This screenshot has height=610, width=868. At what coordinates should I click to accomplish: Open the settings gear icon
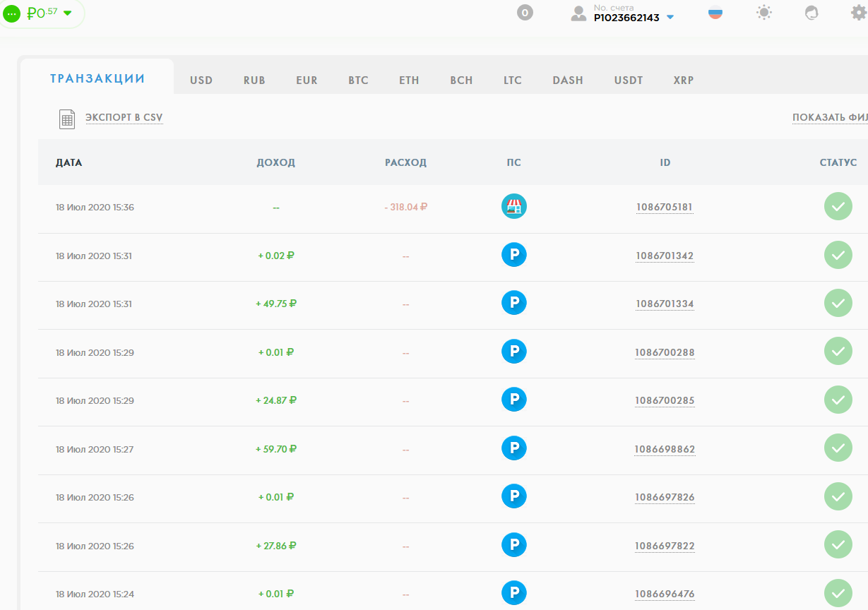click(858, 13)
